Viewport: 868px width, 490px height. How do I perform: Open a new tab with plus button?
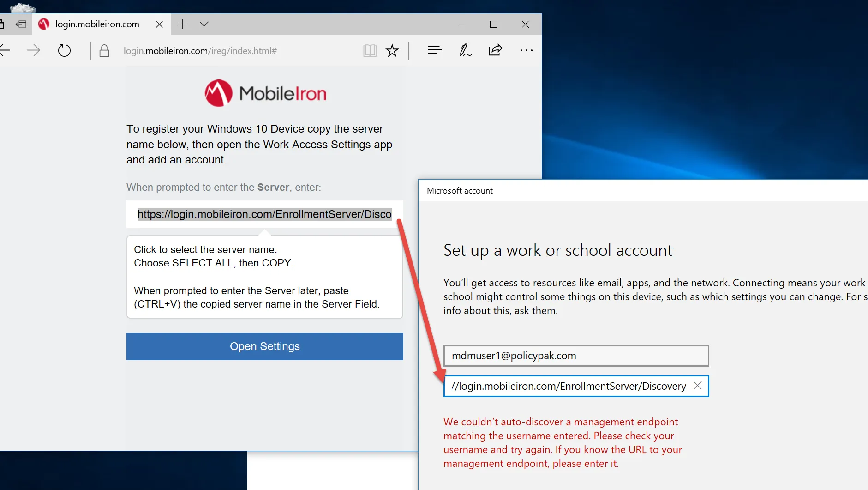pos(182,24)
